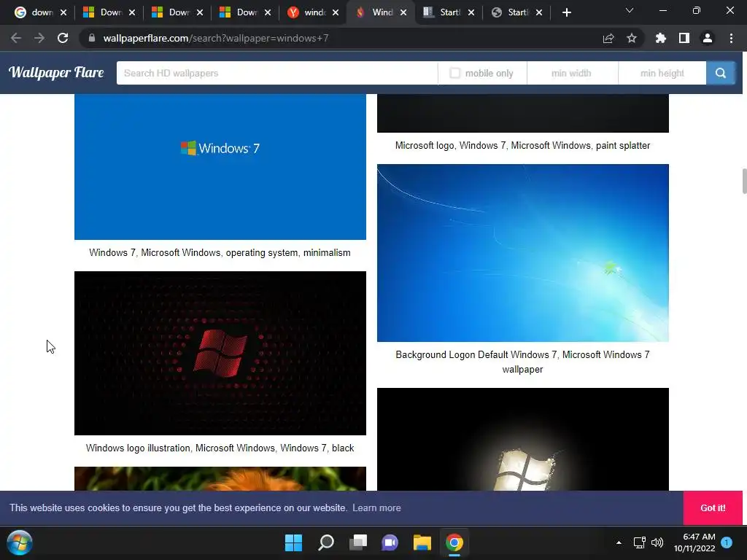Open red Windows logo on black thumbnail
The height and width of the screenshot is (560, 747).
220,353
